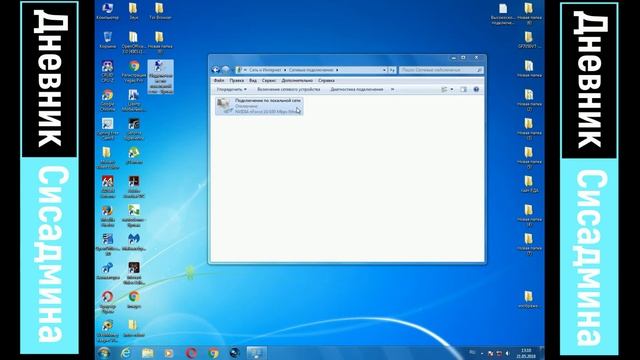
Task: Select the Компьютер desktop icon
Action: pos(108,11)
